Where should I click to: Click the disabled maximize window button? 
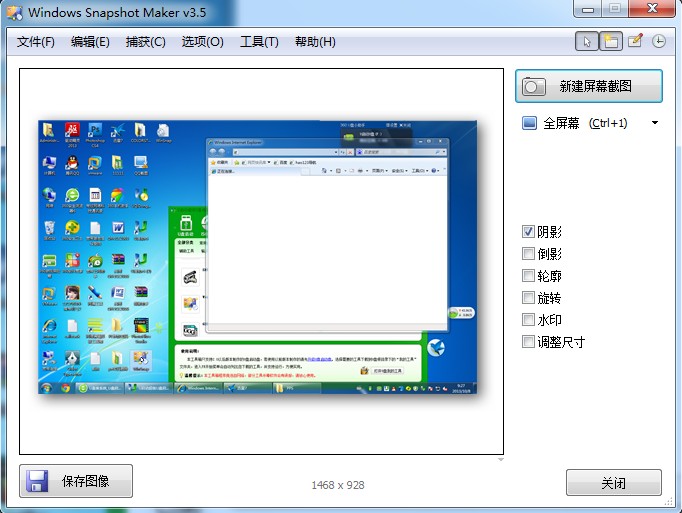click(615, 9)
